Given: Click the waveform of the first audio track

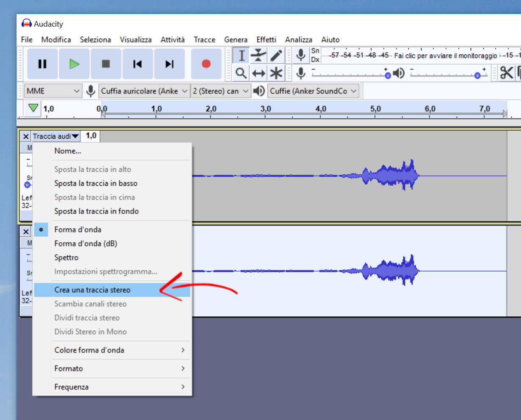Looking at the screenshot, I should point(349,176).
